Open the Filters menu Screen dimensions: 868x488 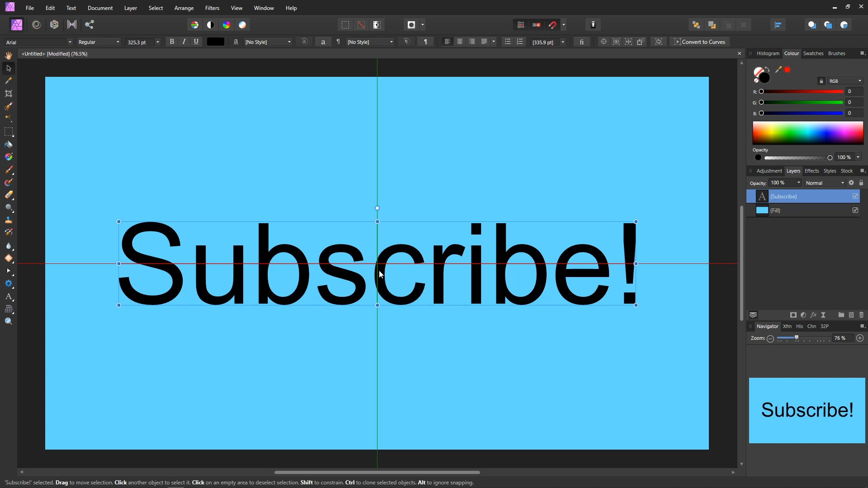point(212,8)
